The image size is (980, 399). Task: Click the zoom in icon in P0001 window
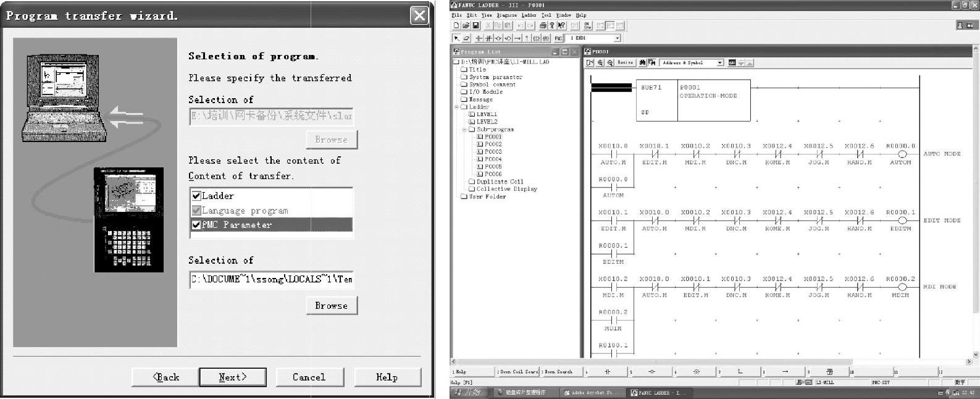pos(600,62)
